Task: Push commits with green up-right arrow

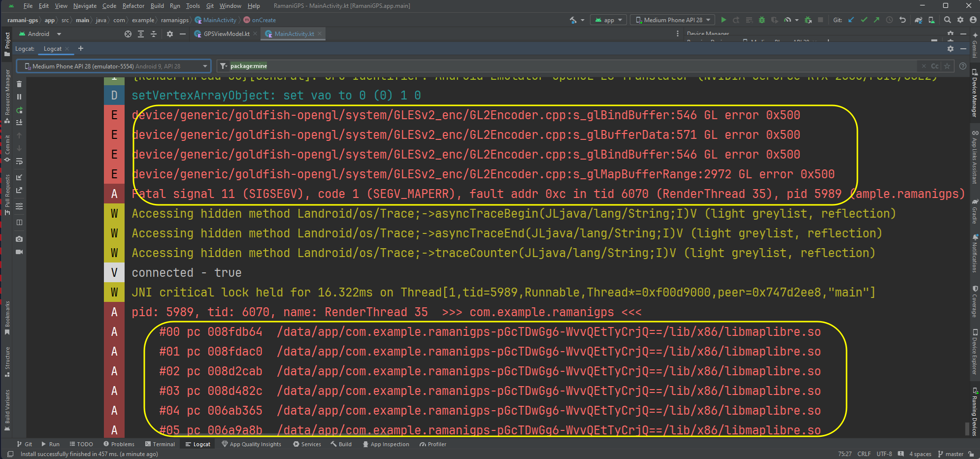Action: [876, 20]
